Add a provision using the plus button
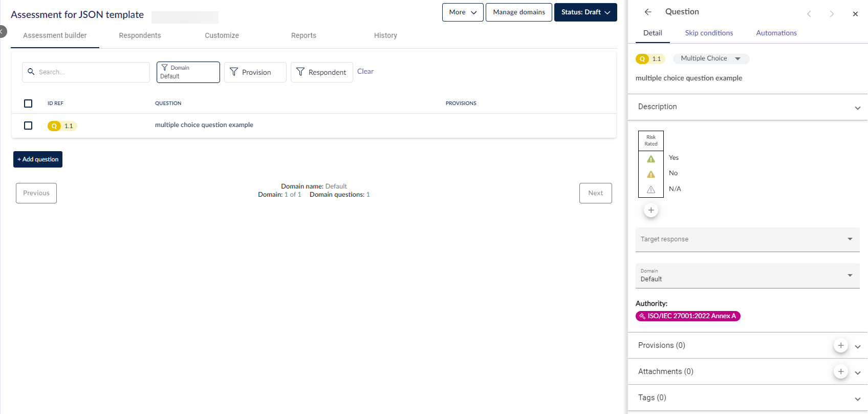 pos(840,345)
